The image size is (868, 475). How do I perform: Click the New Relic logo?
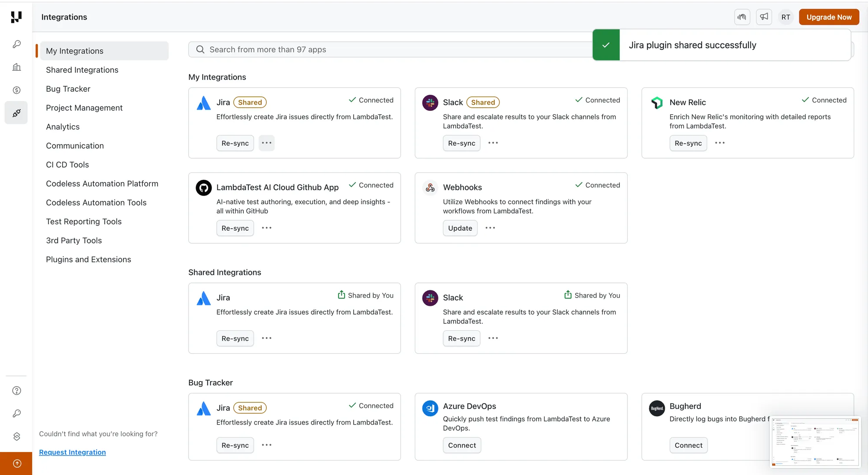(x=657, y=103)
